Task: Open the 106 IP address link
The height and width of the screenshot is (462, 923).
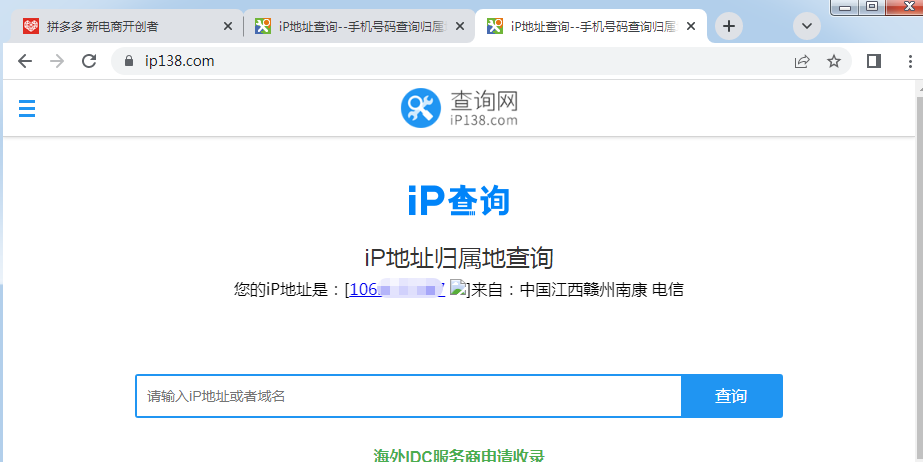Action: 397,290
